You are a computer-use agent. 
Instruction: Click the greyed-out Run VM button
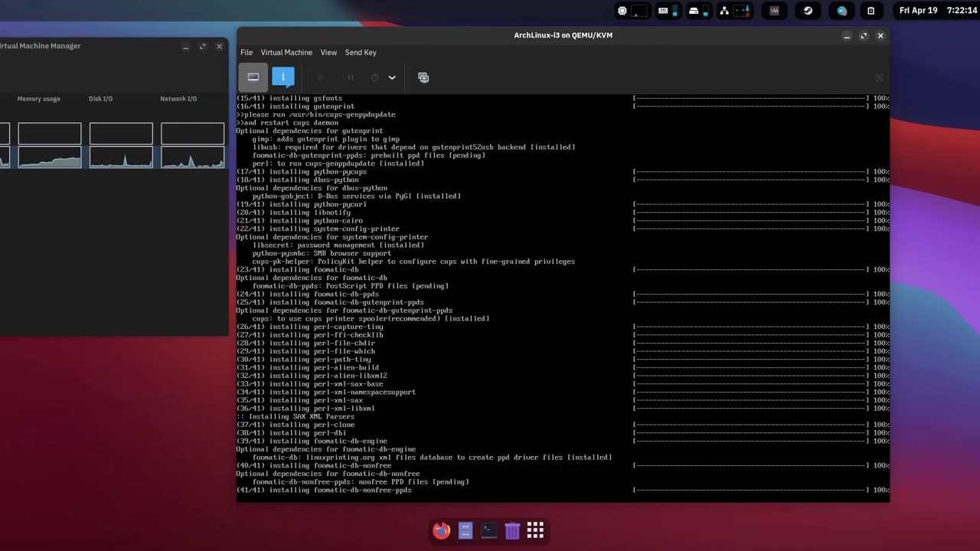[x=320, y=77]
